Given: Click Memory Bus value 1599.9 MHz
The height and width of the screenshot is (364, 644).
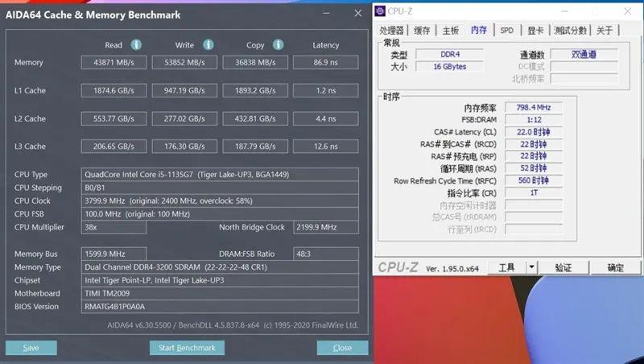Looking at the screenshot, I should tap(114, 254).
